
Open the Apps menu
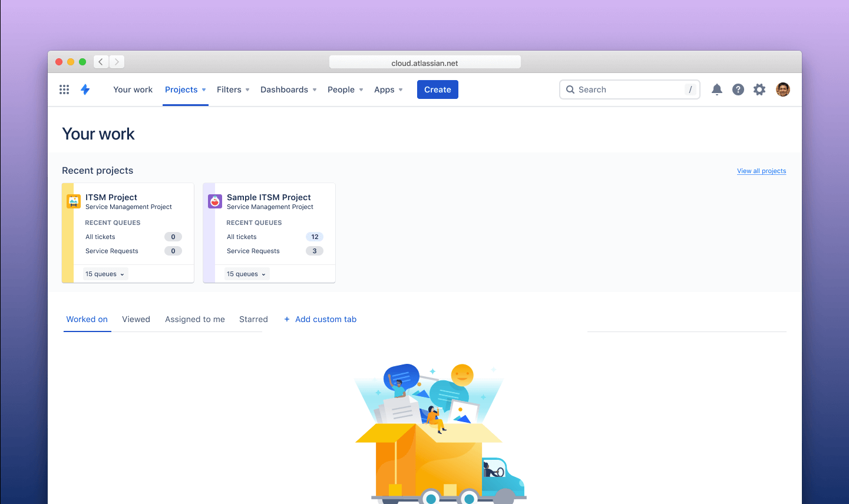pyautogui.click(x=388, y=89)
